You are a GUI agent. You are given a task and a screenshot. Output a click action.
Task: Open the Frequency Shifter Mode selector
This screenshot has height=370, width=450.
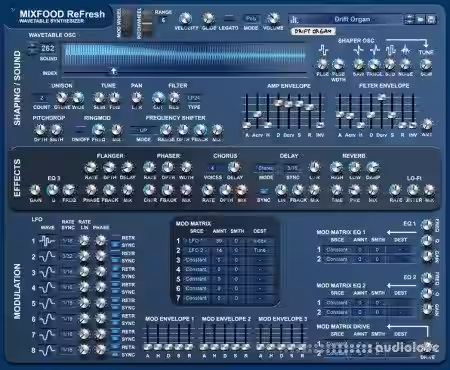pyautogui.click(x=144, y=130)
